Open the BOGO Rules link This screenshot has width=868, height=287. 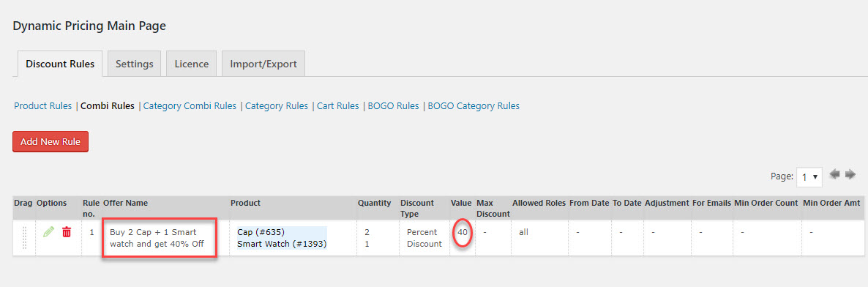[393, 106]
